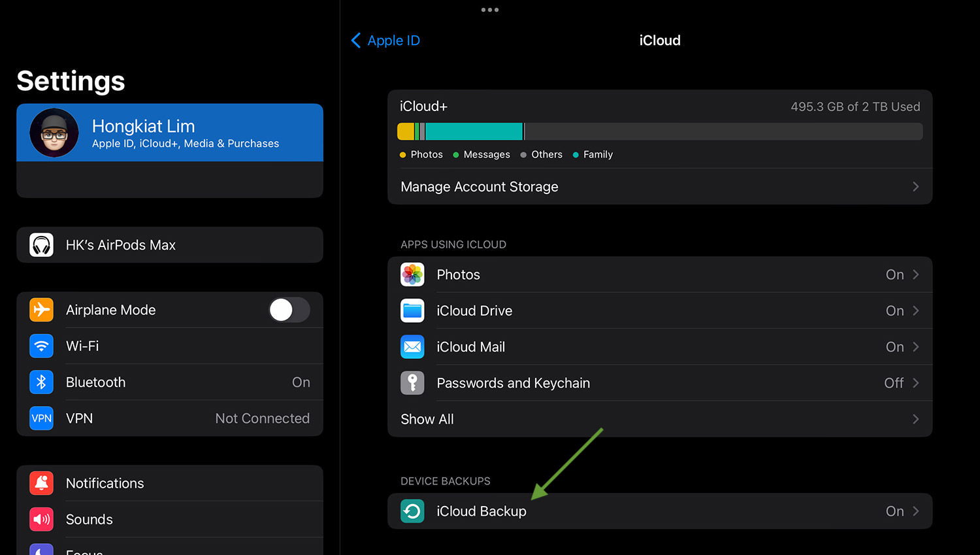Click the Hongkiat Lim avatar image
Image resolution: width=980 pixels, height=555 pixels.
pyautogui.click(x=54, y=133)
